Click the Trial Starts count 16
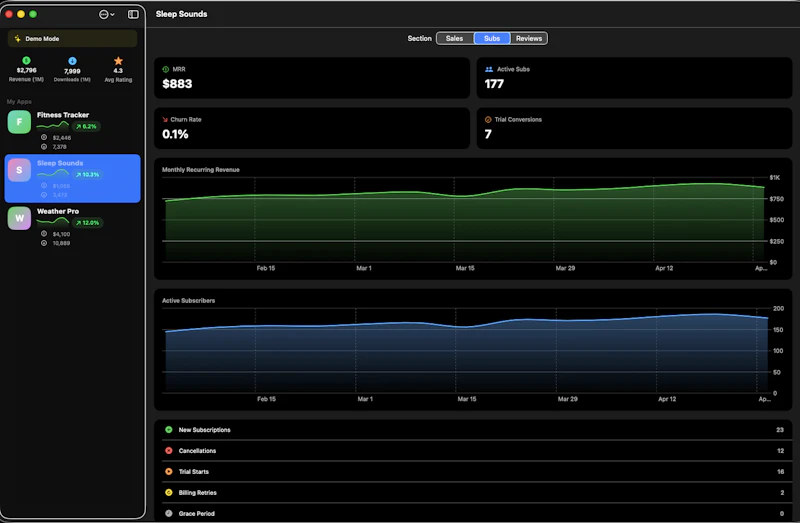The image size is (800, 523). pyautogui.click(x=780, y=472)
